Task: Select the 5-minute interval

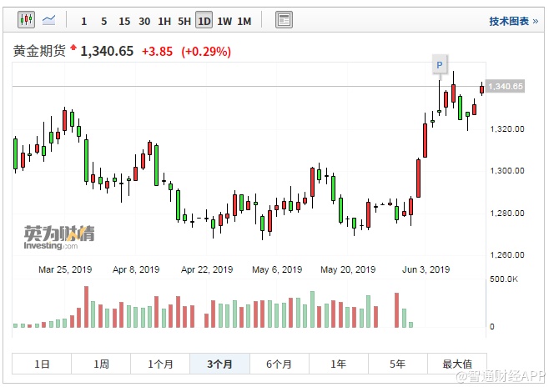Action: click(103, 21)
